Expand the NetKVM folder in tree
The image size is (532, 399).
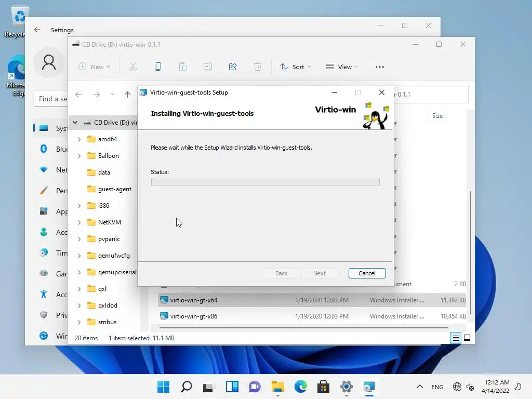point(79,222)
